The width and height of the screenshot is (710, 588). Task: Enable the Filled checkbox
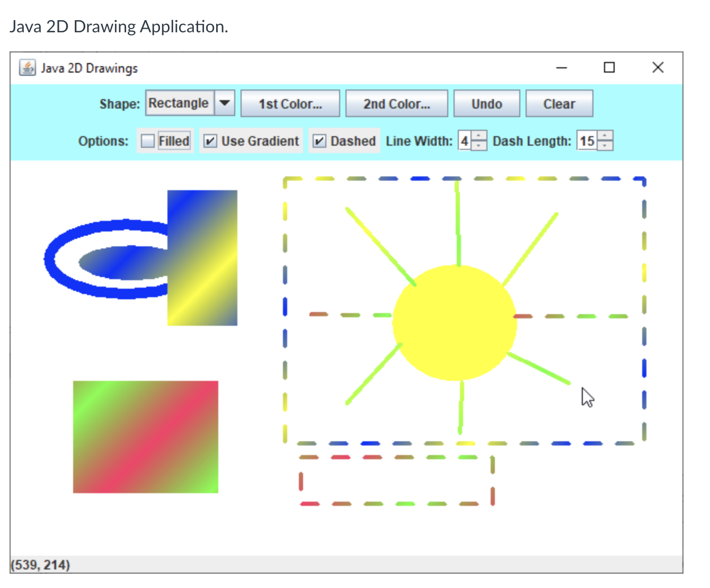click(x=148, y=141)
